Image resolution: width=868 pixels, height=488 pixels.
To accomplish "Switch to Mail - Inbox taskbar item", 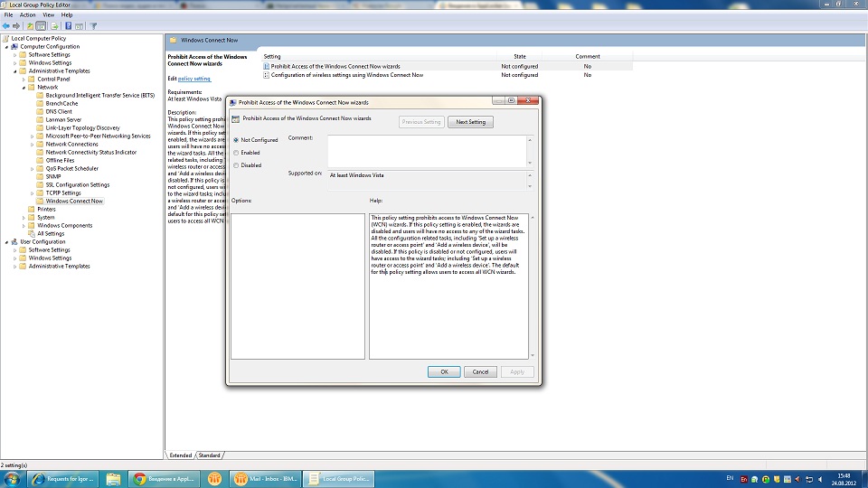I will click(265, 479).
